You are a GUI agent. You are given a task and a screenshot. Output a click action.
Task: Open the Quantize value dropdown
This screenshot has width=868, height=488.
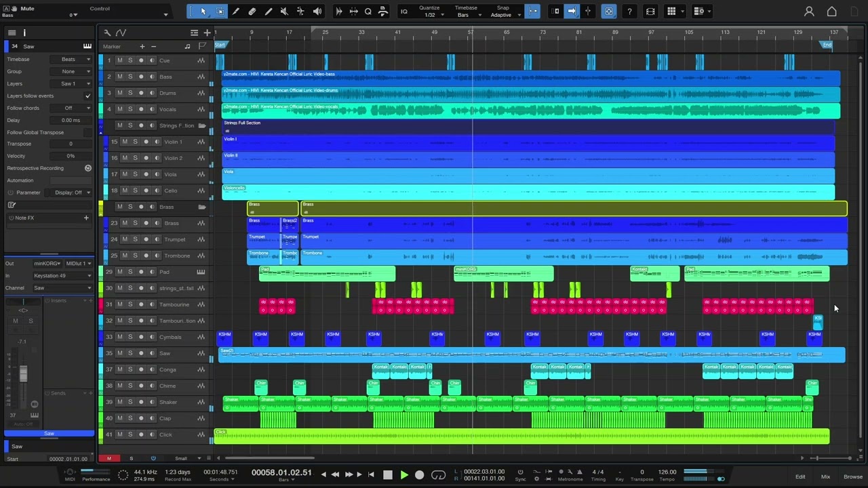pos(430,15)
